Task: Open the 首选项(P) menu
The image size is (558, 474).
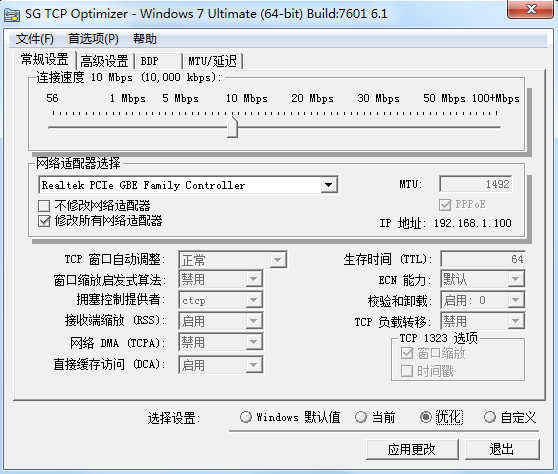Action: point(93,38)
